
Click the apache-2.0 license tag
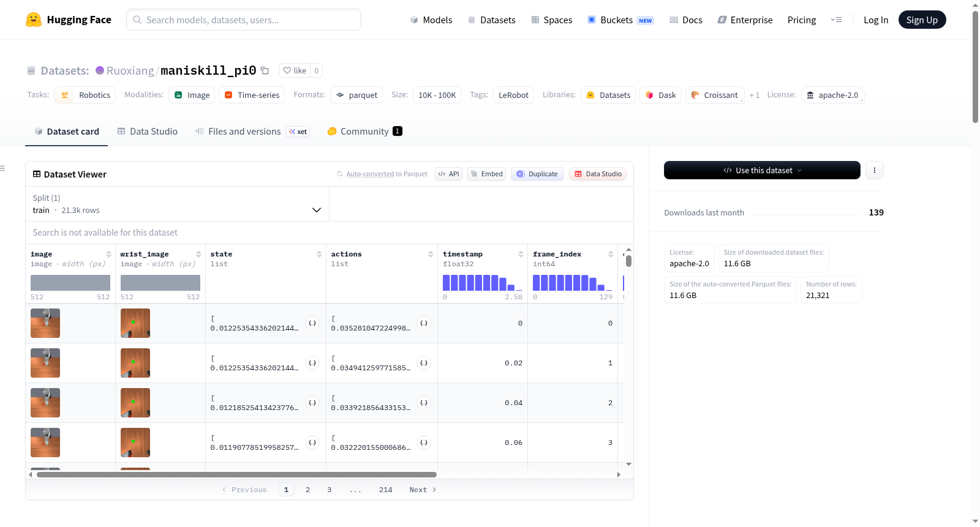pos(832,95)
